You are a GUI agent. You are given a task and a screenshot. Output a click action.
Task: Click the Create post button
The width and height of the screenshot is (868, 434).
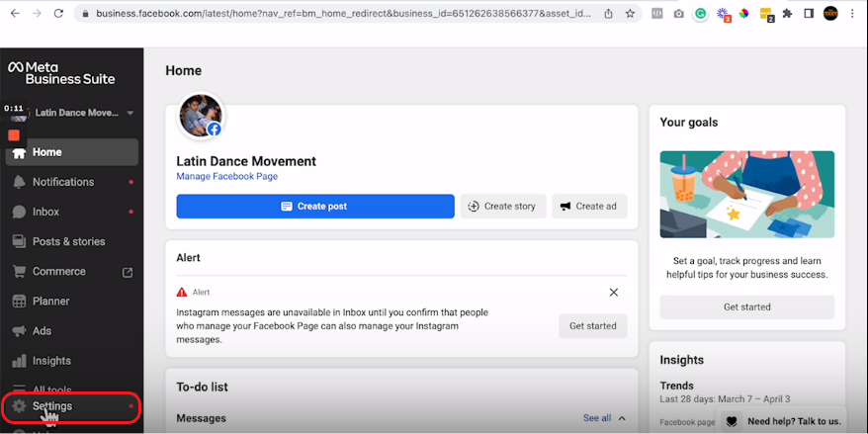315,207
